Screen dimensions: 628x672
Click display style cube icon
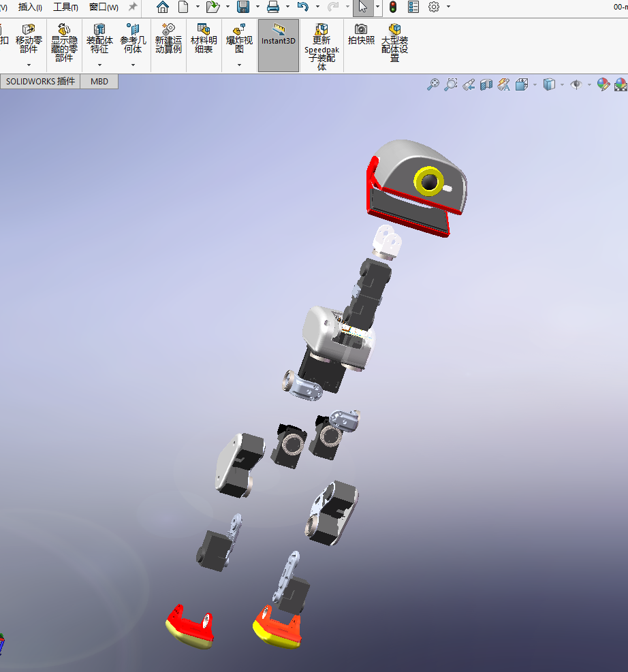click(x=549, y=84)
